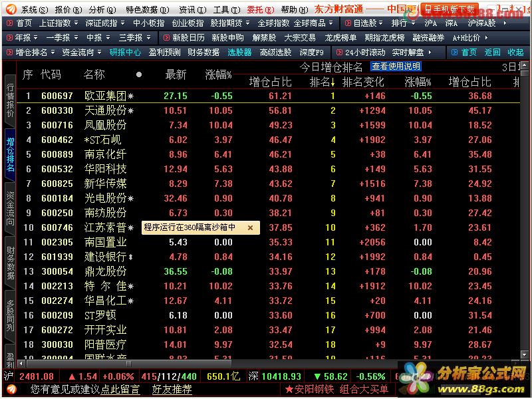Switch to the 资金流向 side tab
Viewport: 532px width, 399px height.
click(x=11, y=209)
